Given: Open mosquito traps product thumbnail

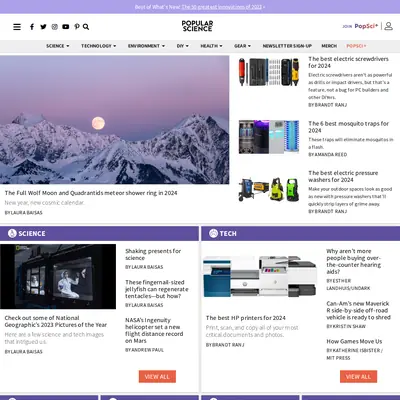Looking at the screenshot, I should pos(269,137).
